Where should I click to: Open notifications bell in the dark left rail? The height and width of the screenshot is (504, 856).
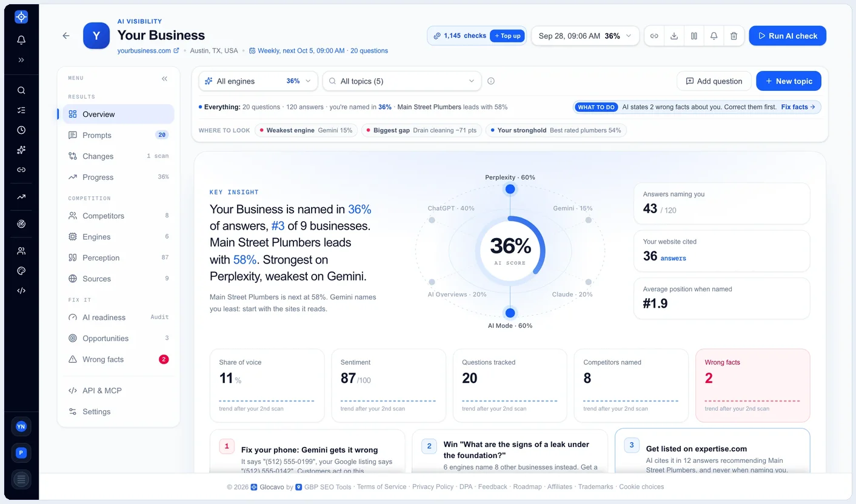21,40
